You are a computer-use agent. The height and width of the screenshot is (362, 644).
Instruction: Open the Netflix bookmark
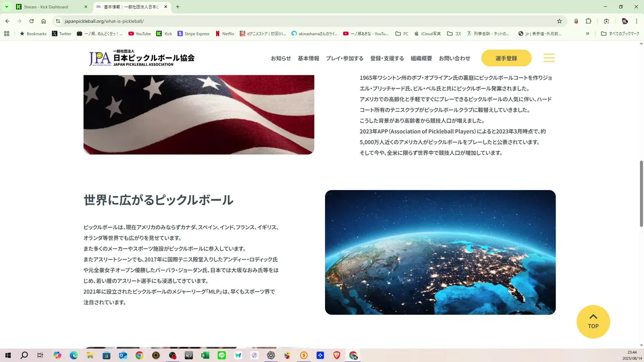tap(224, 34)
